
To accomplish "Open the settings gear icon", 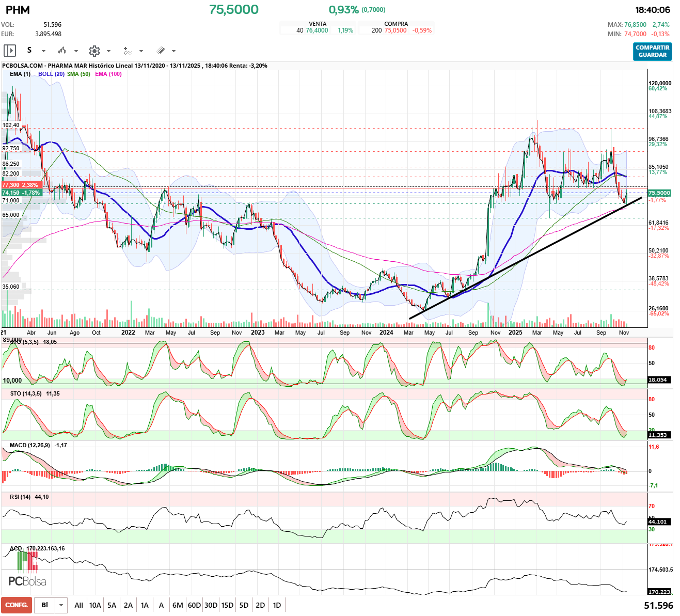I will point(94,51).
